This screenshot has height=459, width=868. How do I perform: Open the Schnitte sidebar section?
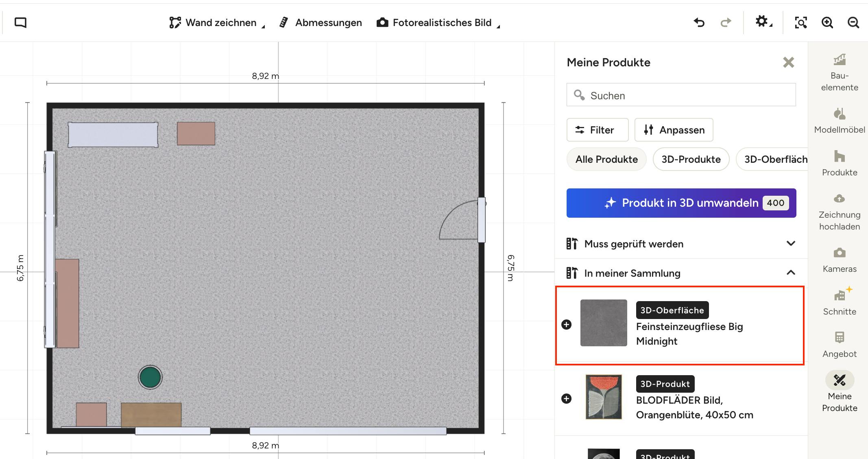tap(840, 302)
